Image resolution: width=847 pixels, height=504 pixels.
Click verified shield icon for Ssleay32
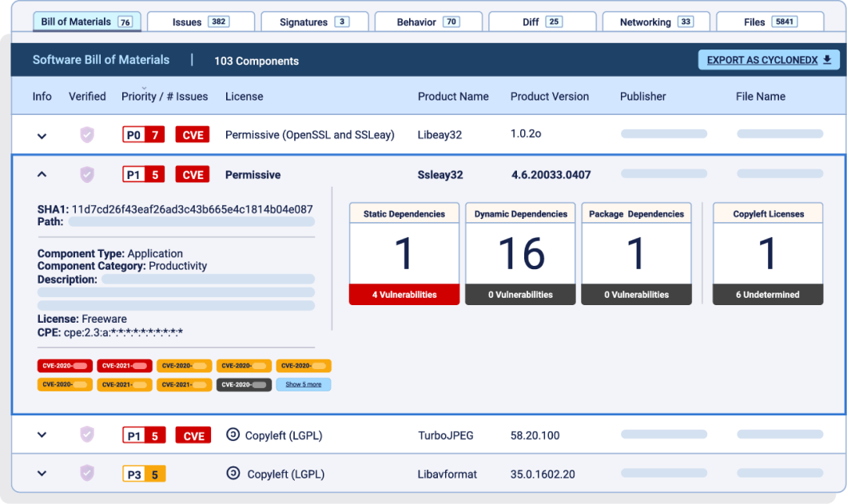click(x=87, y=174)
